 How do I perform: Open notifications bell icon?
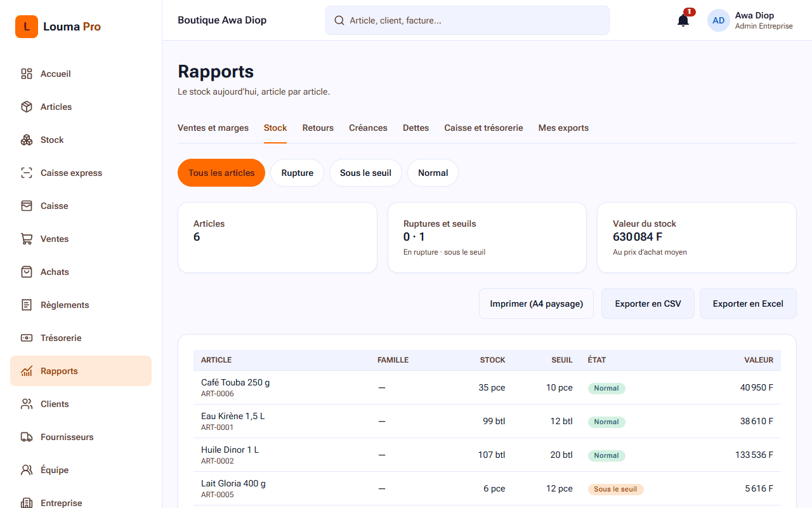pyautogui.click(x=683, y=20)
